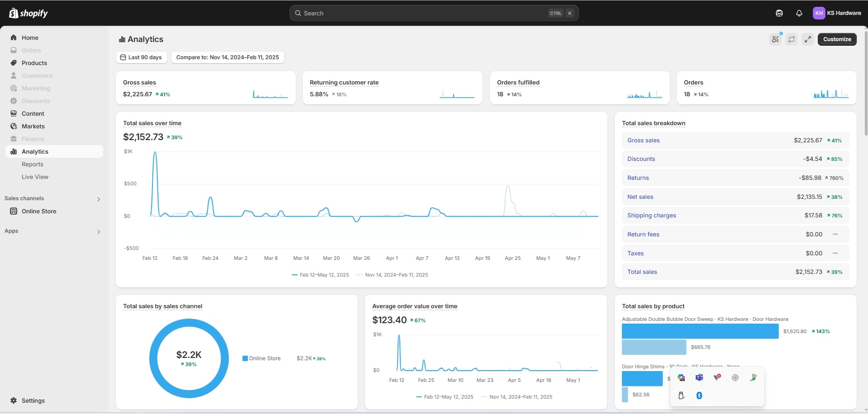The height and width of the screenshot is (414, 868).
Task: Click the Shopify logo
Action: 28,13
